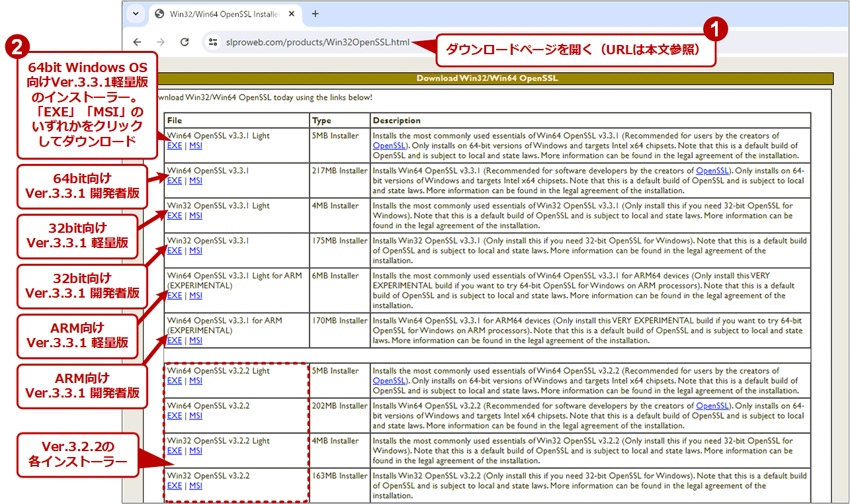Screen dimensions: 850x504
Task: Download Win64 OpenSSL v3.3.1 Light MSI
Action: pos(195,145)
